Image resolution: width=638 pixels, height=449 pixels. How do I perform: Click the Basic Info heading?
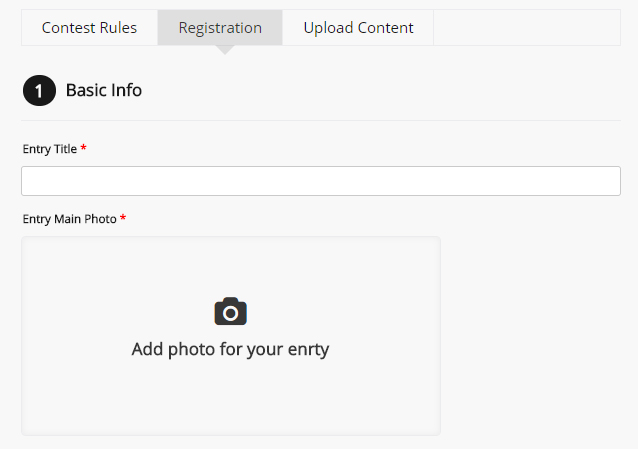coord(104,91)
